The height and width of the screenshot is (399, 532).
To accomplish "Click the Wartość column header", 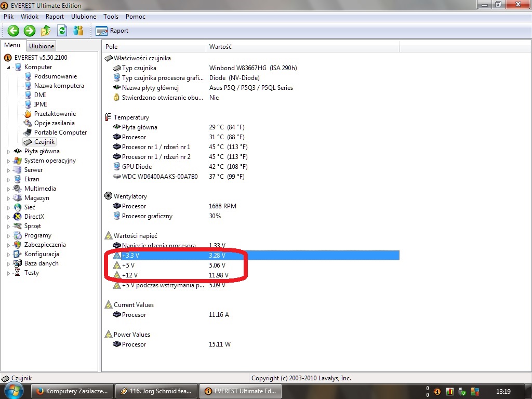I will (303, 46).
